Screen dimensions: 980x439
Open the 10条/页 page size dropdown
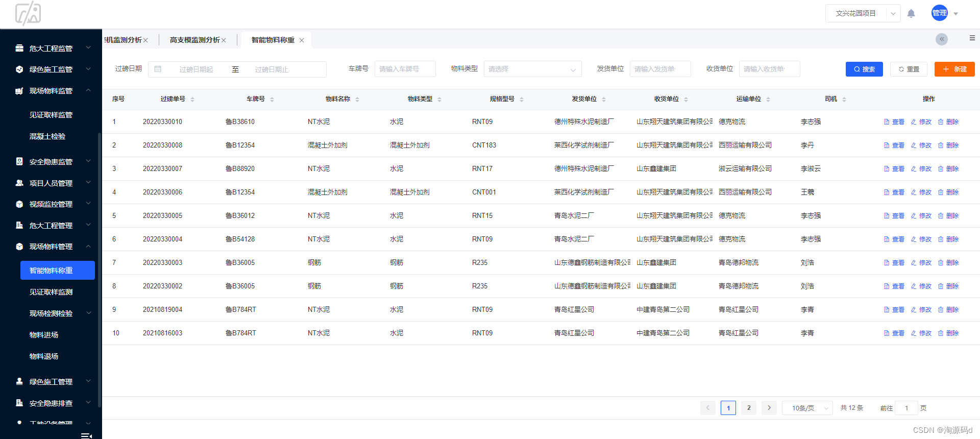[807, 408]
